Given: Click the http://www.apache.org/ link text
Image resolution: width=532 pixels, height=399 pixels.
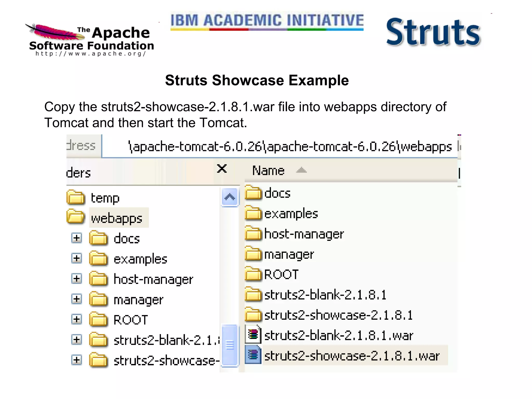Looking at the screenshot, I should click(91, 54).
